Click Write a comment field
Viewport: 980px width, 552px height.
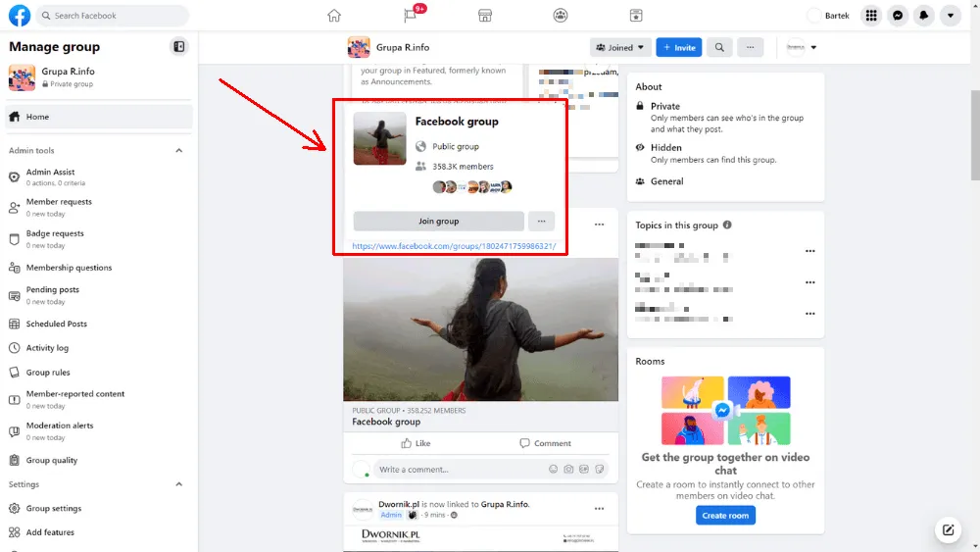tap(460, 470)
